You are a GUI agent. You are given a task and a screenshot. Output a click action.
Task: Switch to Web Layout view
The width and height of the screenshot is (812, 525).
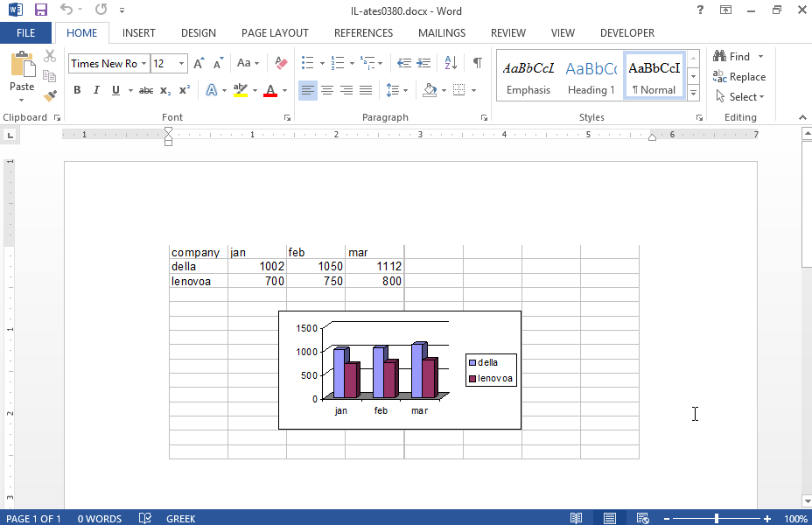tap(642, 518)
